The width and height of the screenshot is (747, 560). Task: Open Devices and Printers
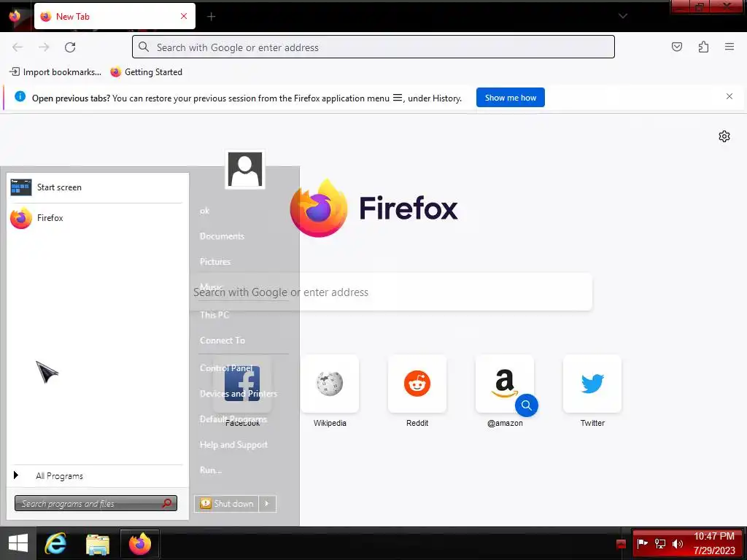coord(239,394)
